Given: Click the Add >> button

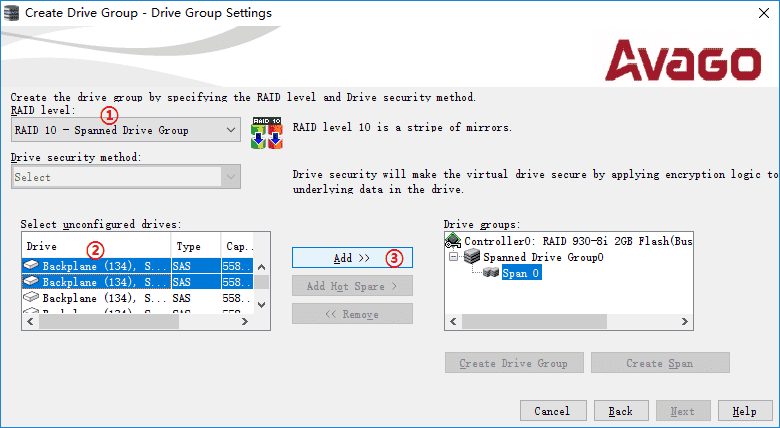Looking at the screenshot, I should point(352,258).
